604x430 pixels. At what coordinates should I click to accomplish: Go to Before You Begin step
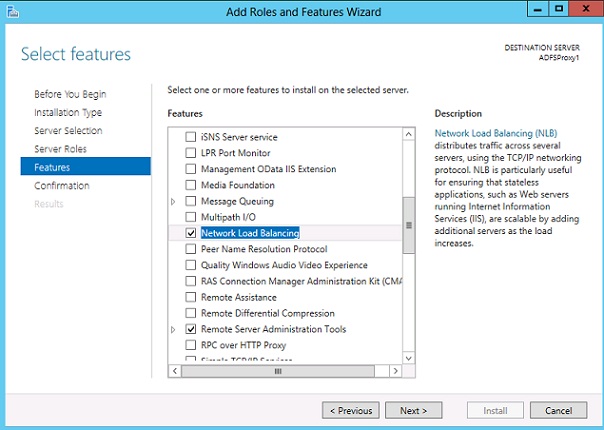click(x=70, y=94)
